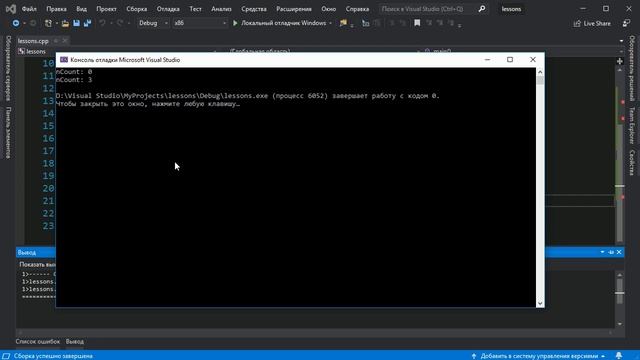Click the debug console window title icon
The image size is (640, 360).
coord(64,60)
